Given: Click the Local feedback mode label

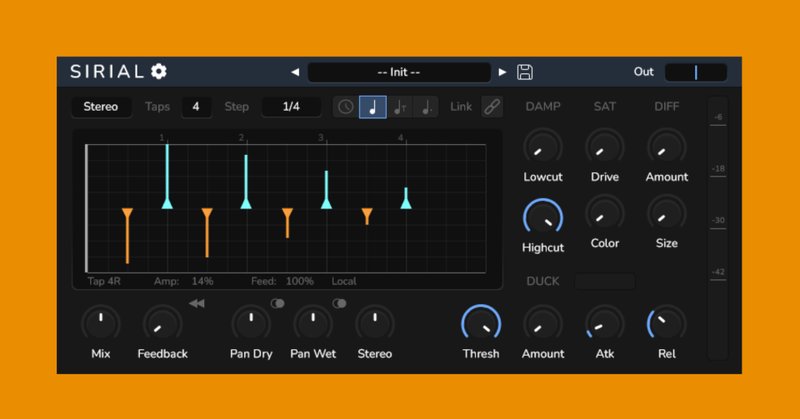Looking at the screenshot, I should (344, 281).
